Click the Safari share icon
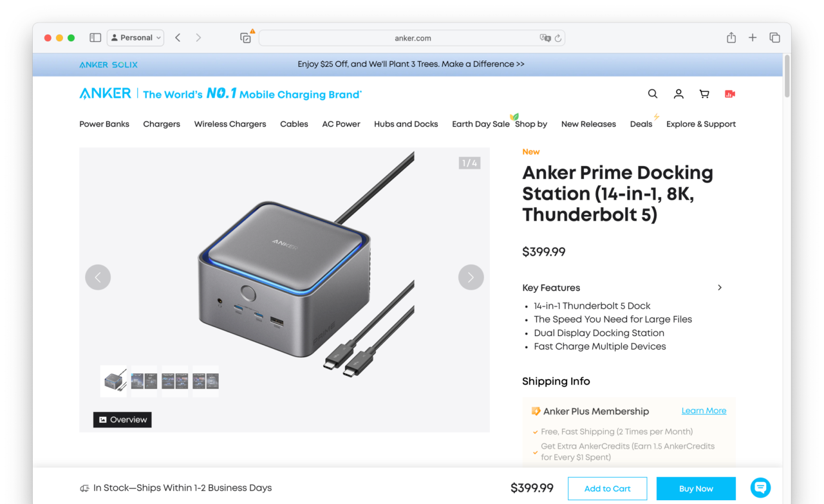 point(731,38)
